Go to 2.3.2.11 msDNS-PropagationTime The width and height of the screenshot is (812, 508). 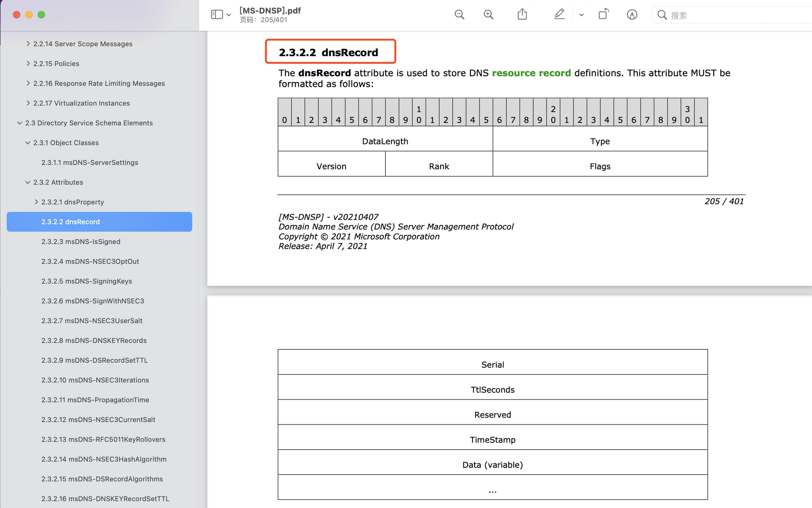pyautogui.click(x=95, y=400)
